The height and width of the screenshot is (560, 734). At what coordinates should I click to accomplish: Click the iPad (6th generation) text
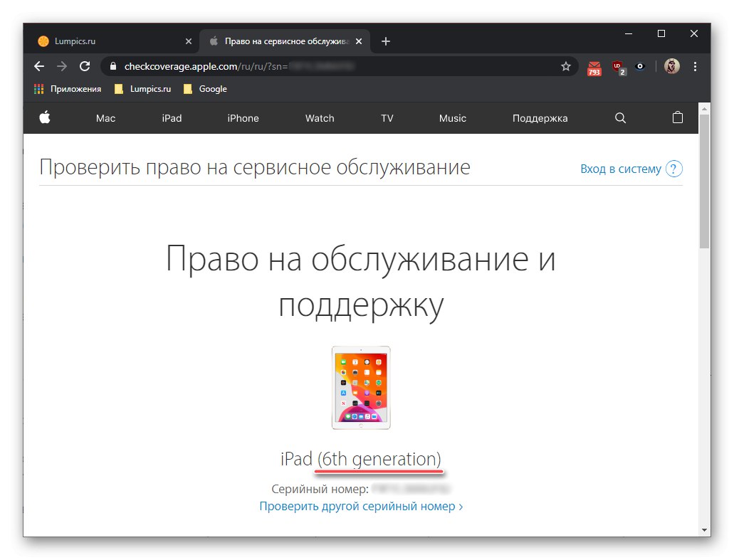pos(361,459)
